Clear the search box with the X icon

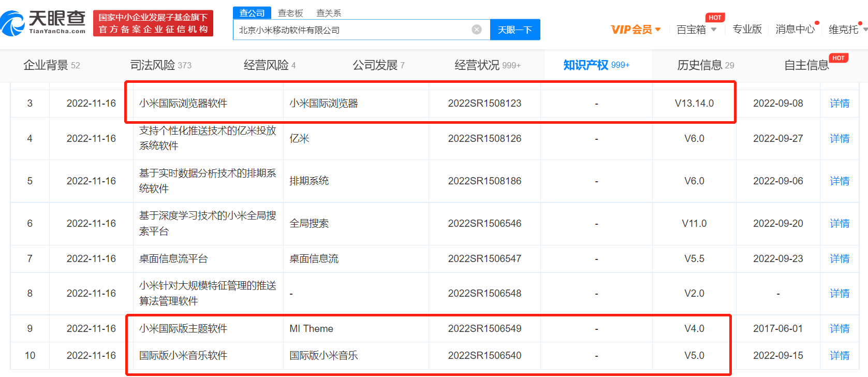tap(477, 30)
